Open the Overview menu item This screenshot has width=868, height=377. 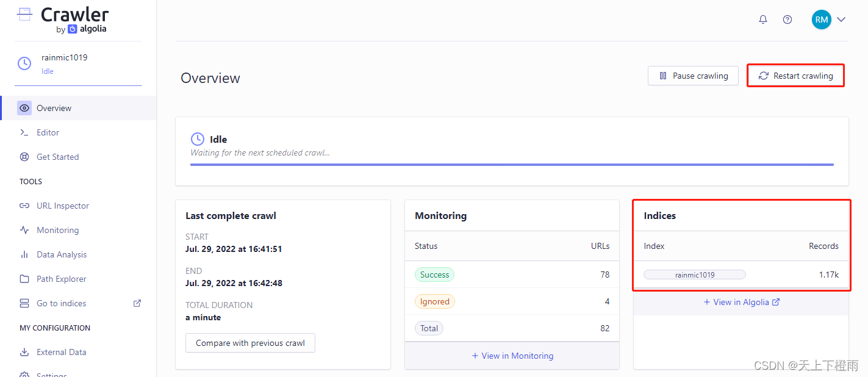pyautogui.click(x=79, y=108)
